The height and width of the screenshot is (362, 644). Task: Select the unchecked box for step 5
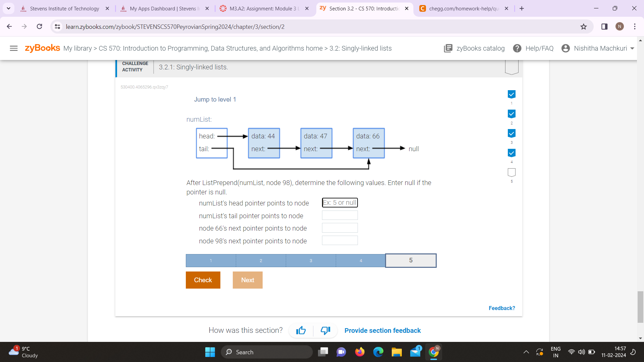click(511, 172)
